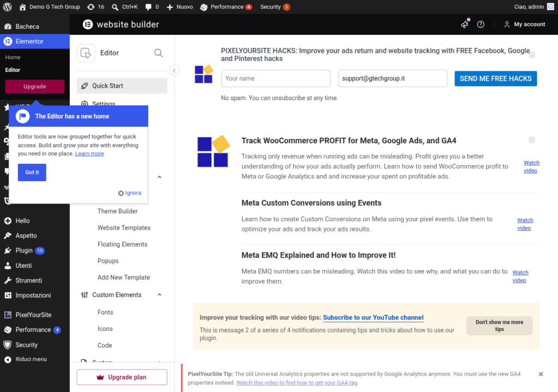Select Add New Template
The height and width of the screenshot is (392, 558).
124,278
